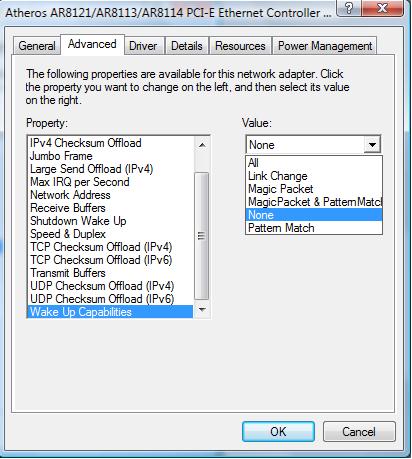Click the Cancel button
412x459 pixels.
(359, 432)
